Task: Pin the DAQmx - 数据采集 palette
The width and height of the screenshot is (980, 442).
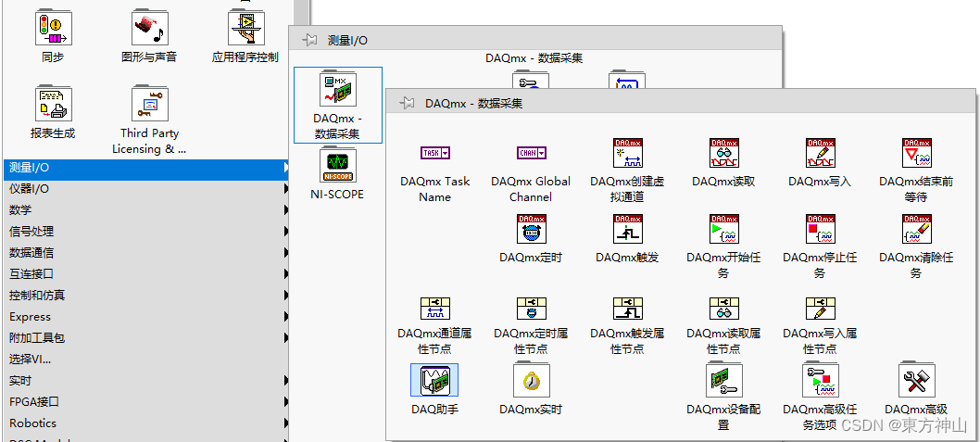Action: [x=408, y=103]
